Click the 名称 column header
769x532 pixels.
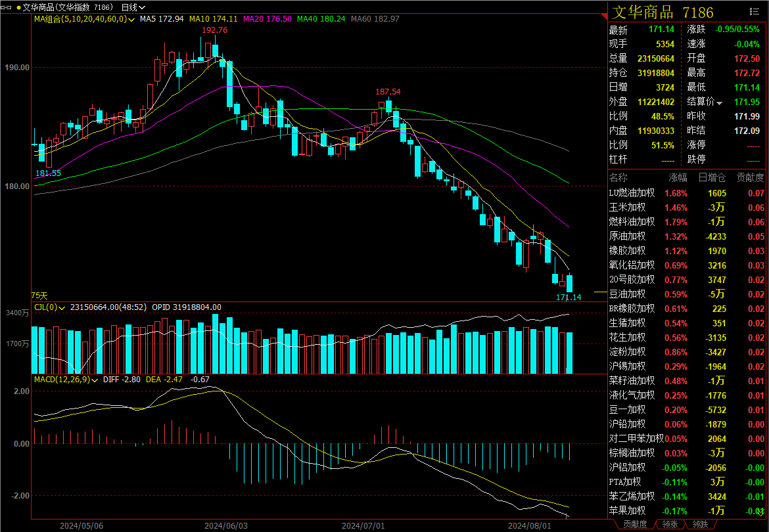click(x=618, y=178)
